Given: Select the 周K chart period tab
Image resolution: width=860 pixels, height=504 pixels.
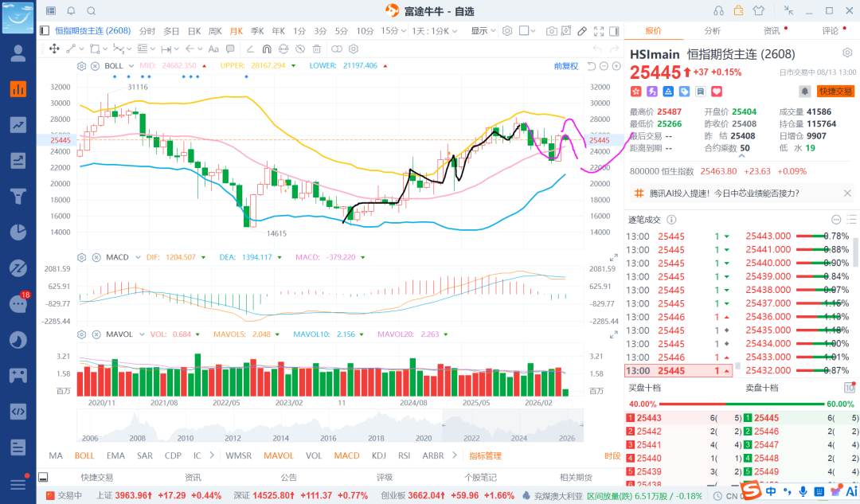Looking at the screenshot, I should [215, 31].
